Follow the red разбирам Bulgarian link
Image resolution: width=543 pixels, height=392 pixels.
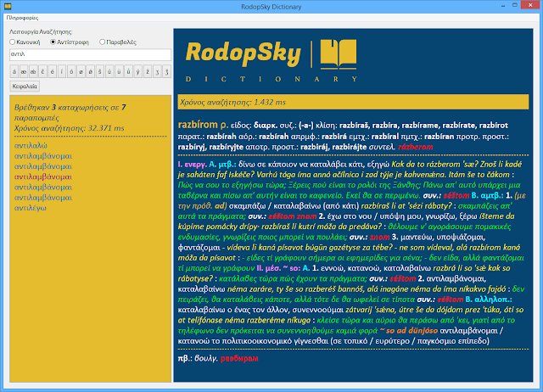pos(239,358)
